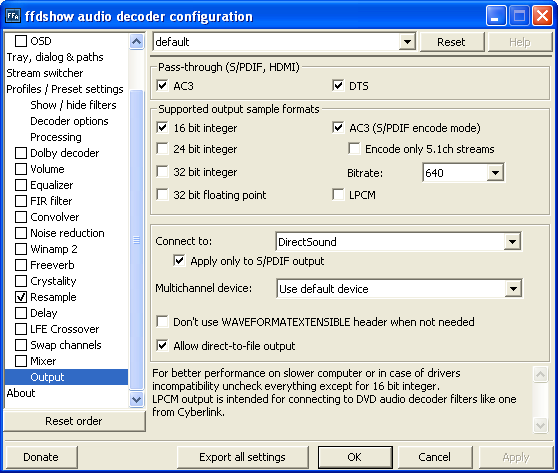This screenshot has width=558, height=473.
Task: Click the Reset order button
Action: pyautogui.click(x=74, y=421)
